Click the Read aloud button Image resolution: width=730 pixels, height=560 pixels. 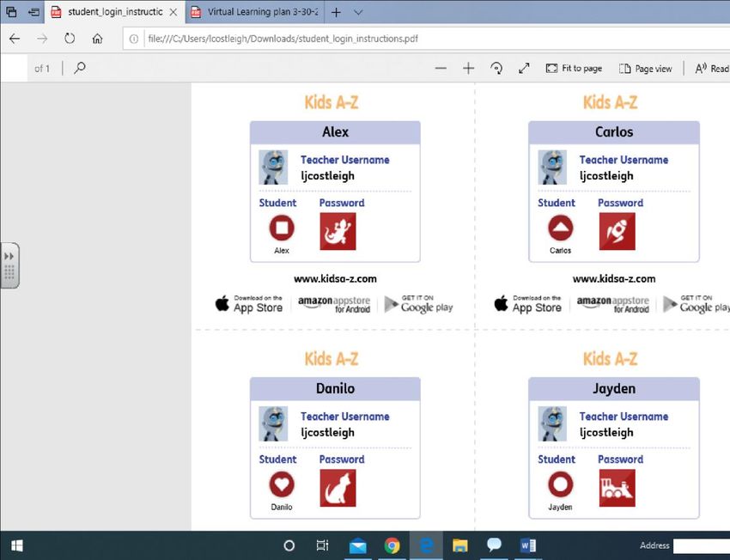(x=712, y=69)
